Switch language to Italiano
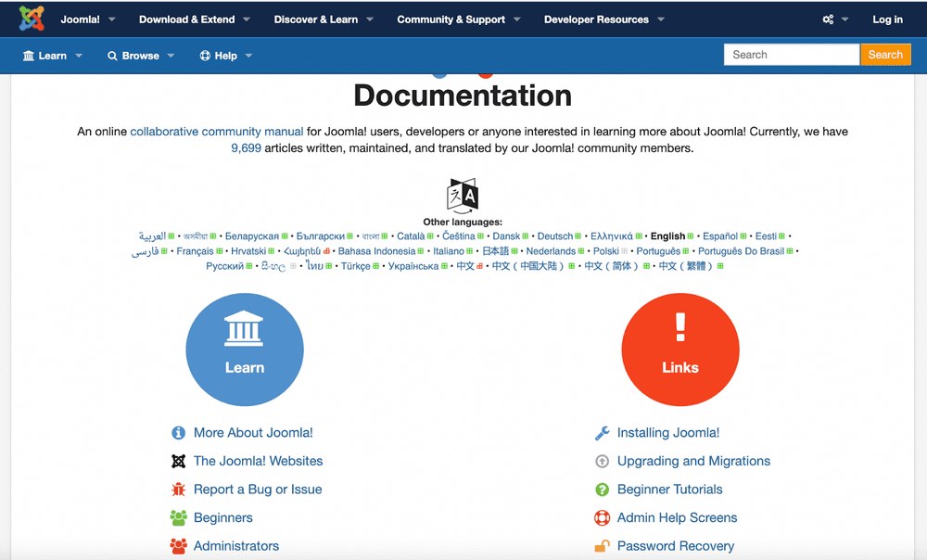The height and width of the screenshot is (560, 927). pos(449,251)
